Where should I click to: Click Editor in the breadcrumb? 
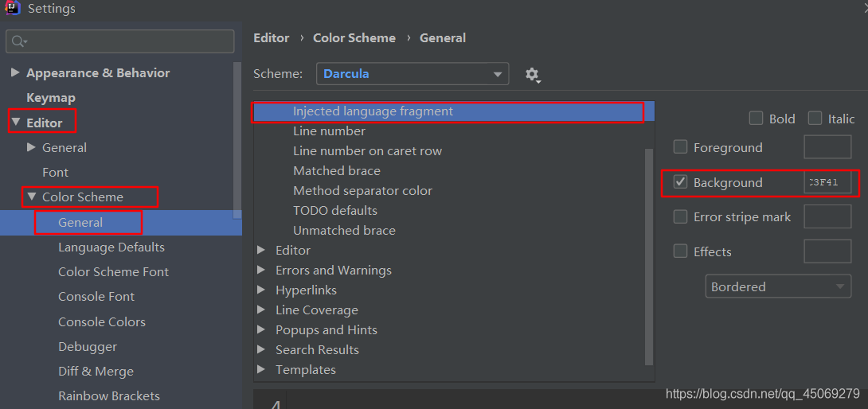(x=272, y=38)
